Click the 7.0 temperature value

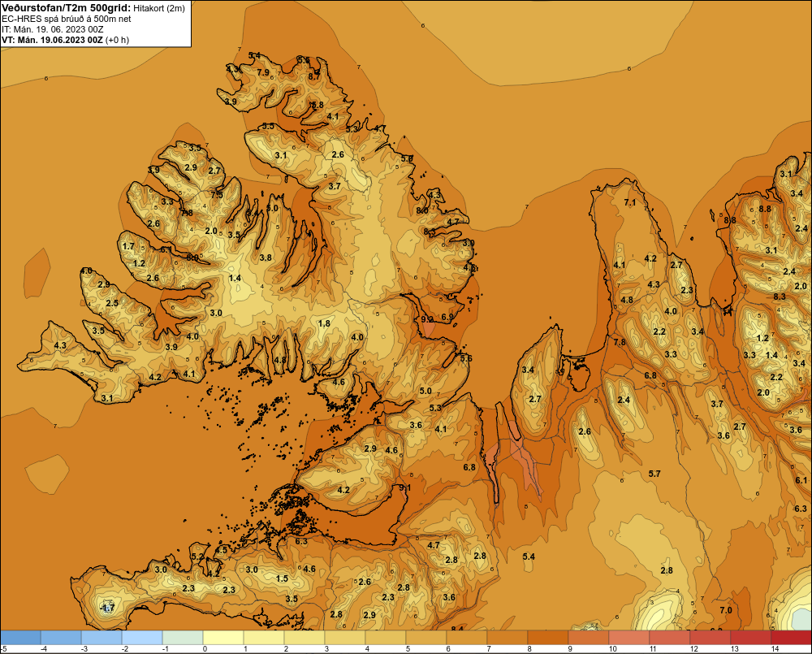[x=726, y=610]
